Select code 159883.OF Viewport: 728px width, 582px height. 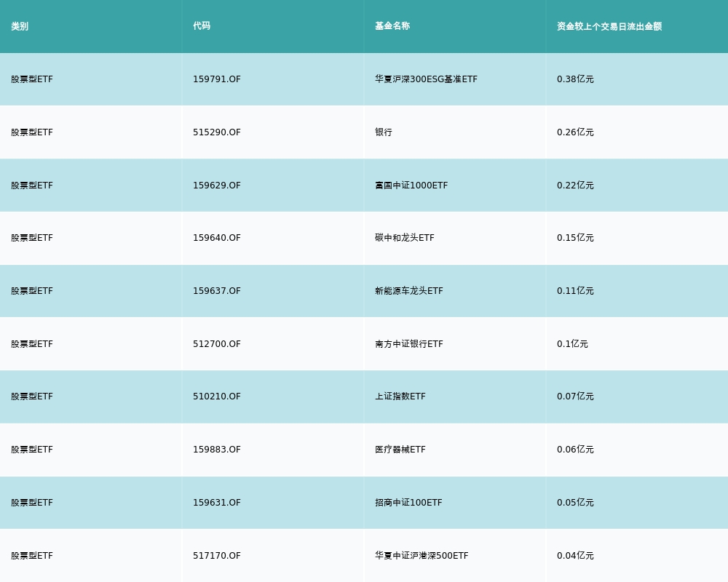(217, 450)
